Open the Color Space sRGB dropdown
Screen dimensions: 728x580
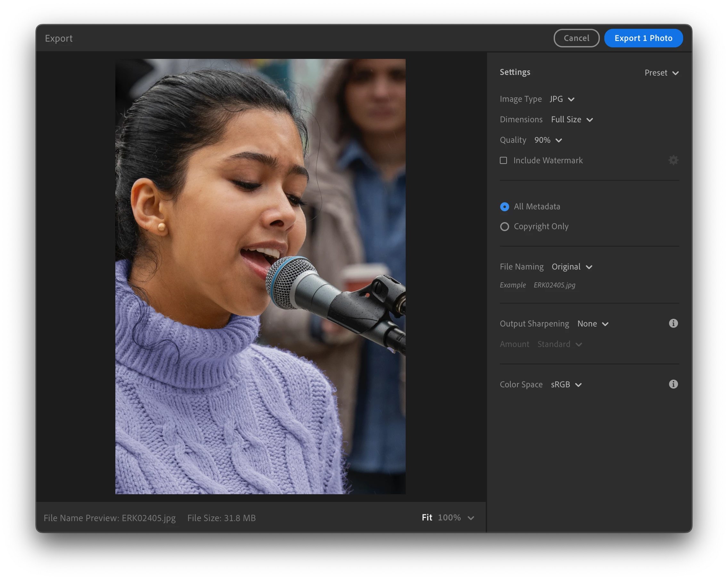click(566, 385)
